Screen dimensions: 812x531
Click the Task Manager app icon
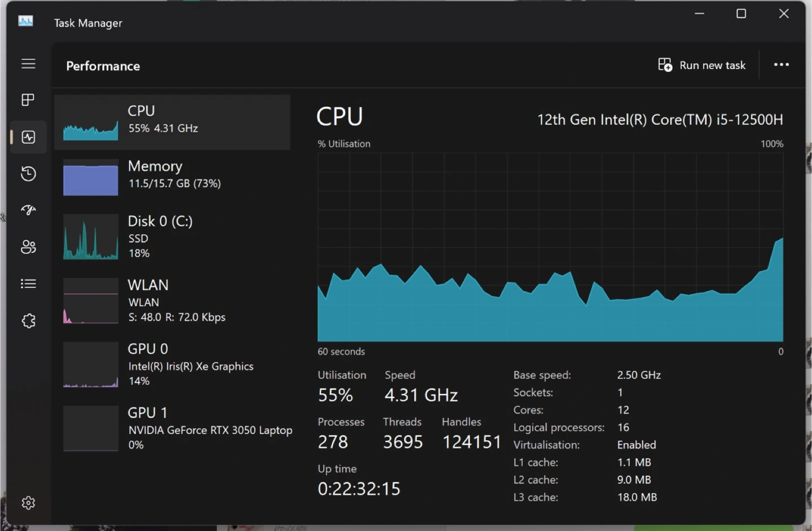click(25, 21)
